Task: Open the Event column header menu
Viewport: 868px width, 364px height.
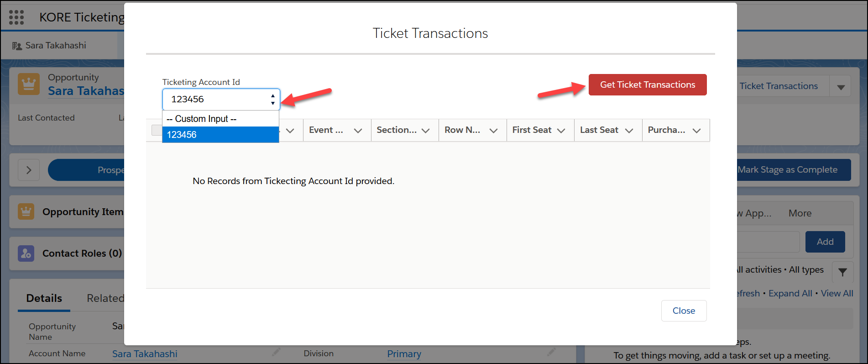Action: tap(358, 131)
